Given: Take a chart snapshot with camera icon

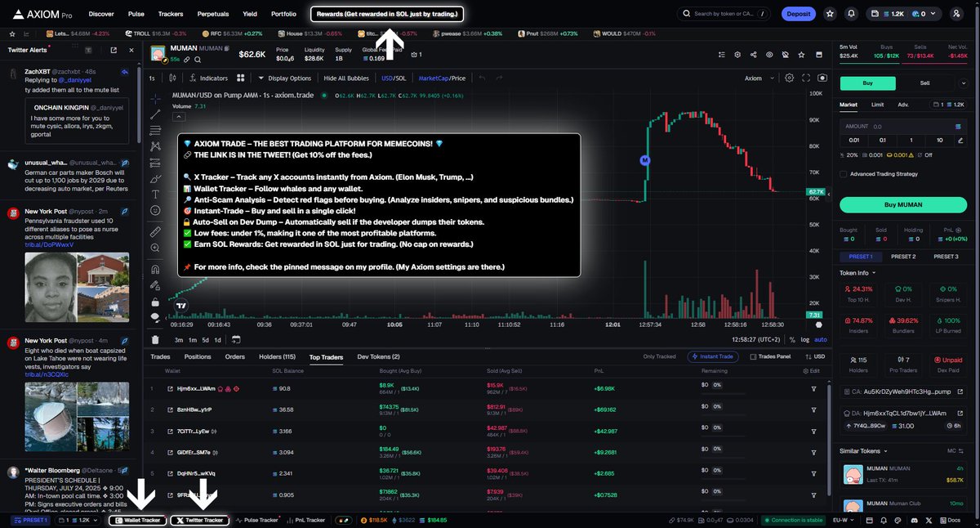Looking at the screenshot, I should (x=822, y=78).
